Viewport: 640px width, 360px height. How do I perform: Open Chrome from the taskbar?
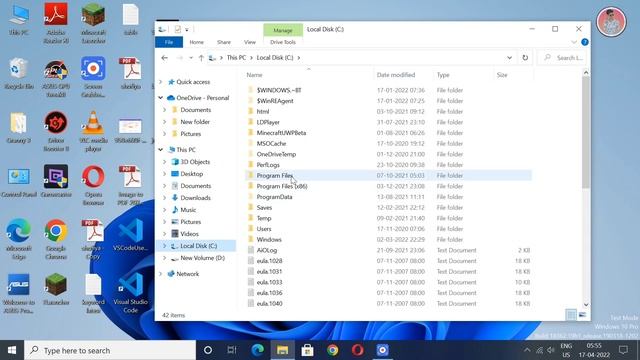[333, 350]
